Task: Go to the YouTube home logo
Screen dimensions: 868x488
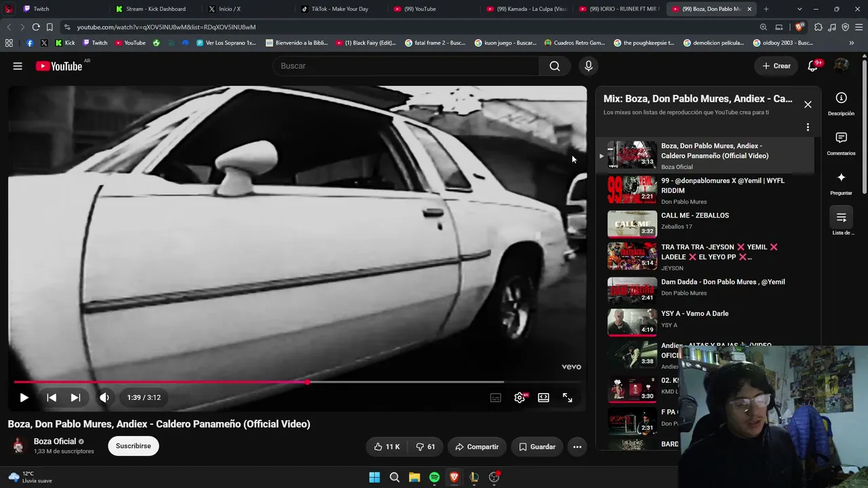Action: pyautogui.click(x=59, y=66)
